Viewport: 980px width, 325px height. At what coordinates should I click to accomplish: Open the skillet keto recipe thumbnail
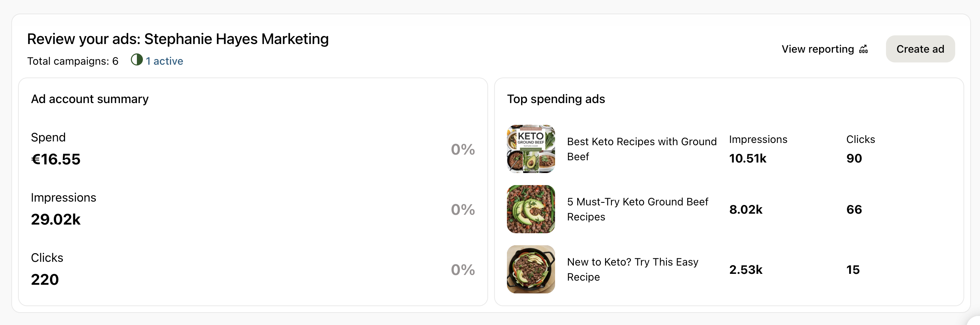[531, 269]
